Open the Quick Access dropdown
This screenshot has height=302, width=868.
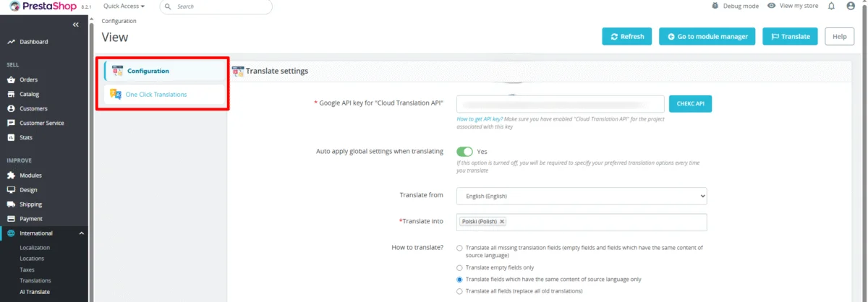[x=124, y=6]
